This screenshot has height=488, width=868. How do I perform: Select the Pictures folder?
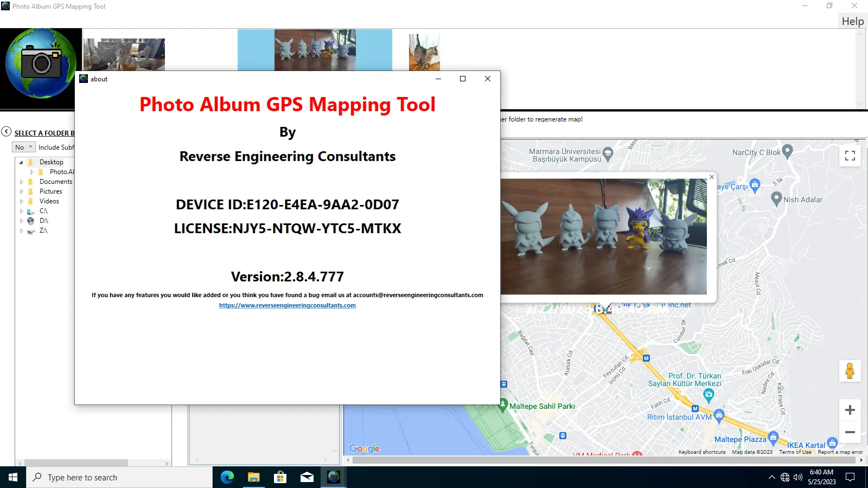tap(51, 191)
